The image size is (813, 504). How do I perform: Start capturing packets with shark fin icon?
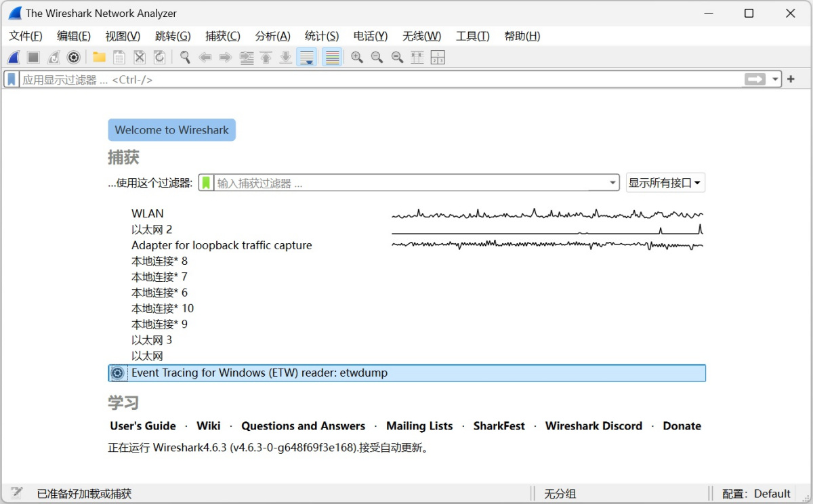[x=14, y=58]
